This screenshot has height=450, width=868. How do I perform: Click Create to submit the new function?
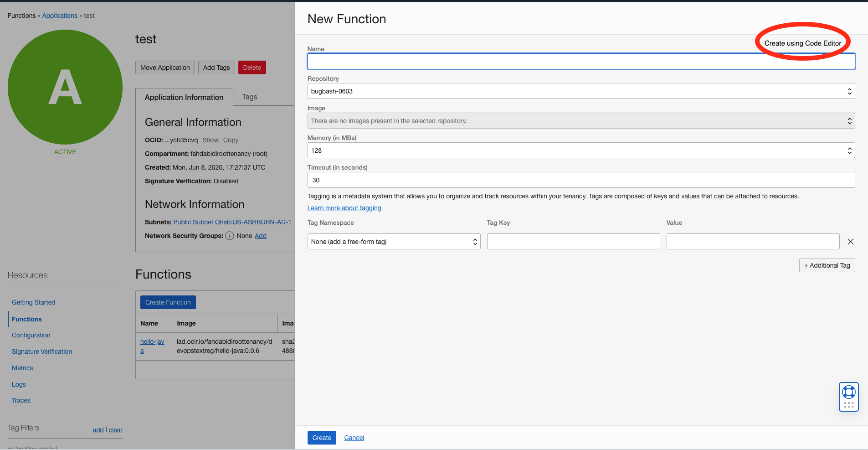click(321, 437)
